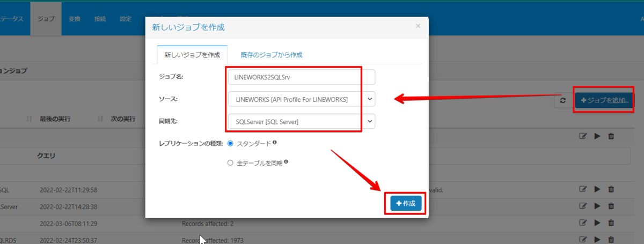
Task: Delete the job last executed 2022-03-06T08:11:29
Action: click(x=611, y=223)
